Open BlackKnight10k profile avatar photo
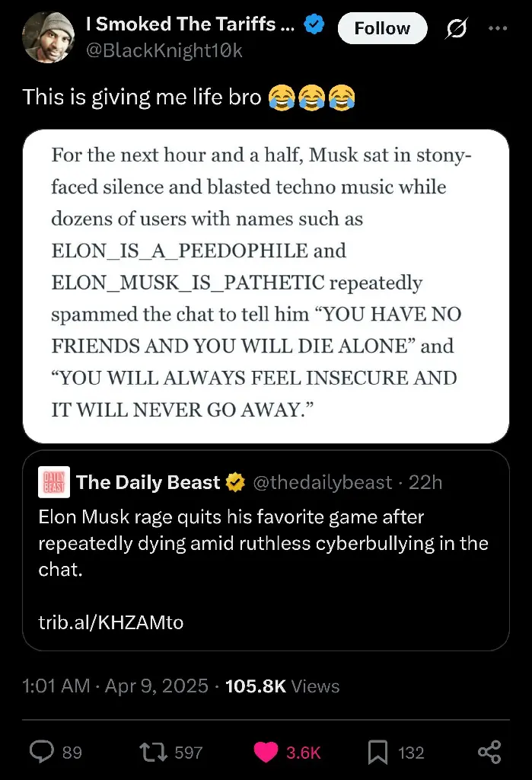This screenshot has width=532, height=780. (x=48, y=37)
